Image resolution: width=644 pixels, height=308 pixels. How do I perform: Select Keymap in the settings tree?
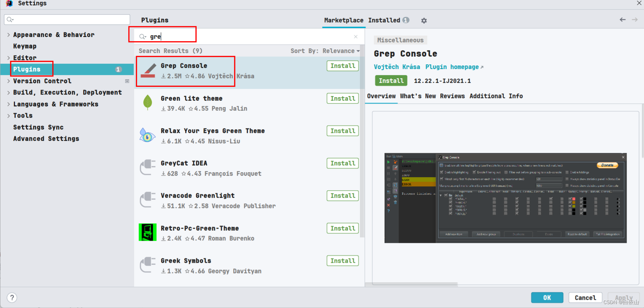(x=25, y=46)
